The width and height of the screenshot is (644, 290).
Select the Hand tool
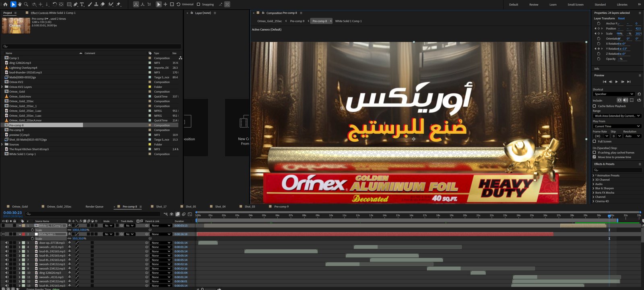tap(19, 4)
